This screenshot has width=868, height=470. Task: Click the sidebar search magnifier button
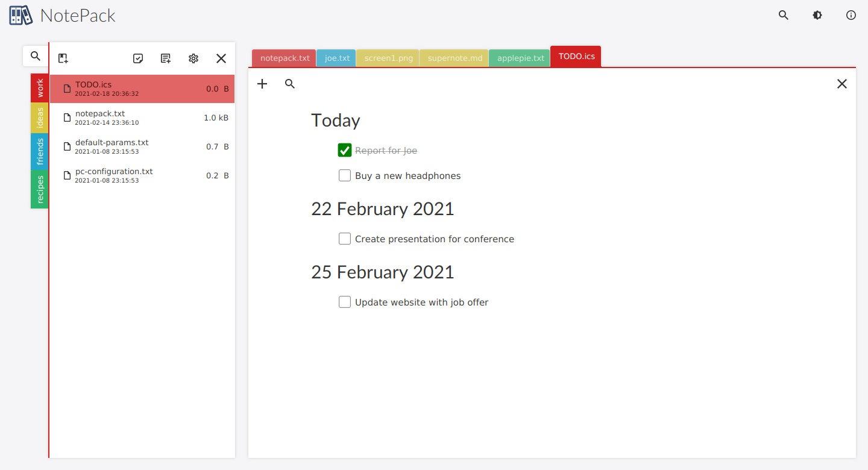(36, 56)
